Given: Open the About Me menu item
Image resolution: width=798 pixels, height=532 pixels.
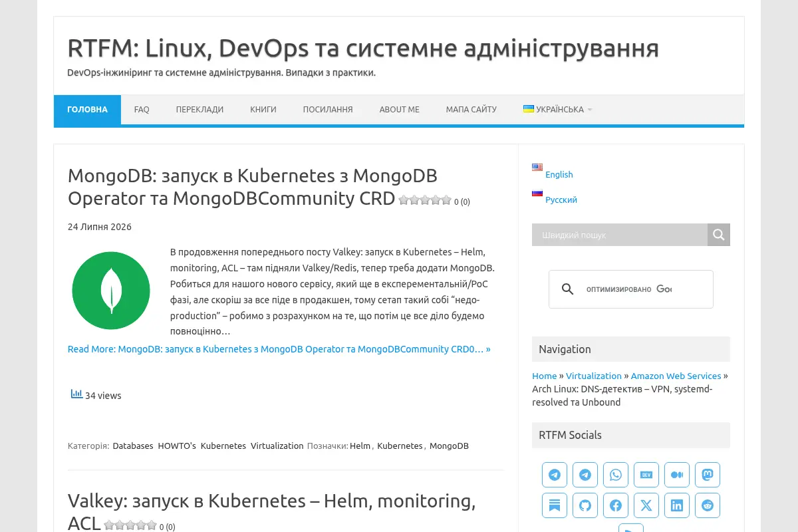Looking at the screenshot, I should pos(400,110).
